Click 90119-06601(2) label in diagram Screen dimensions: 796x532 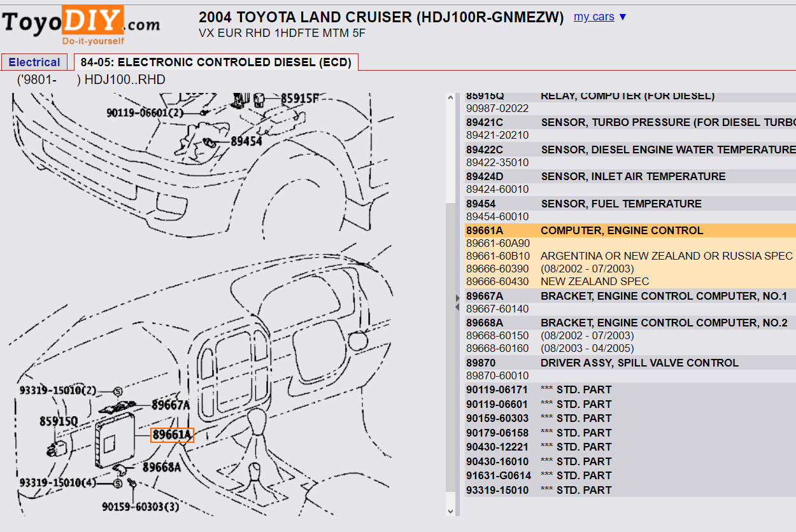coord(145,113)
